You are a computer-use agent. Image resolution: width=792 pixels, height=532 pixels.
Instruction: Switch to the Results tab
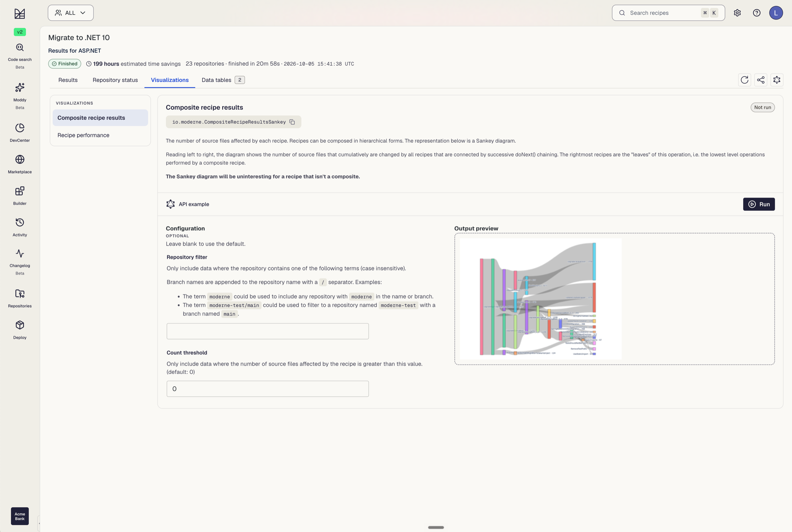click(x=68, y=80)
